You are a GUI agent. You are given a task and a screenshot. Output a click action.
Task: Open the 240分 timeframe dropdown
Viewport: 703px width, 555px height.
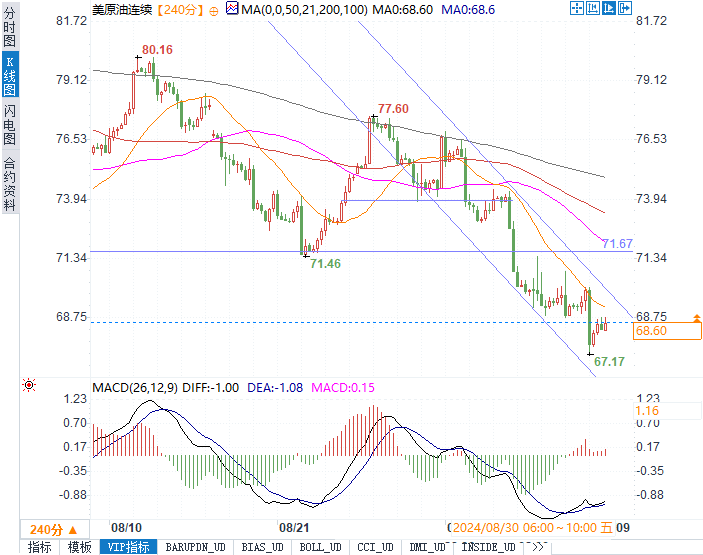tap(55, 529)
